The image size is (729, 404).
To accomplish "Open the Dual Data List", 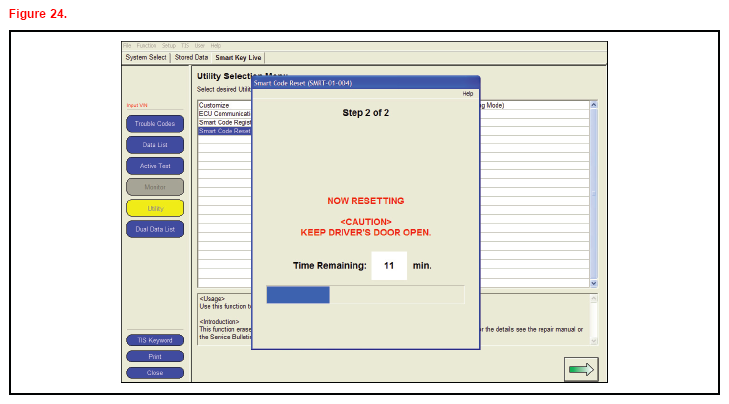I will [x=154, y=229].
